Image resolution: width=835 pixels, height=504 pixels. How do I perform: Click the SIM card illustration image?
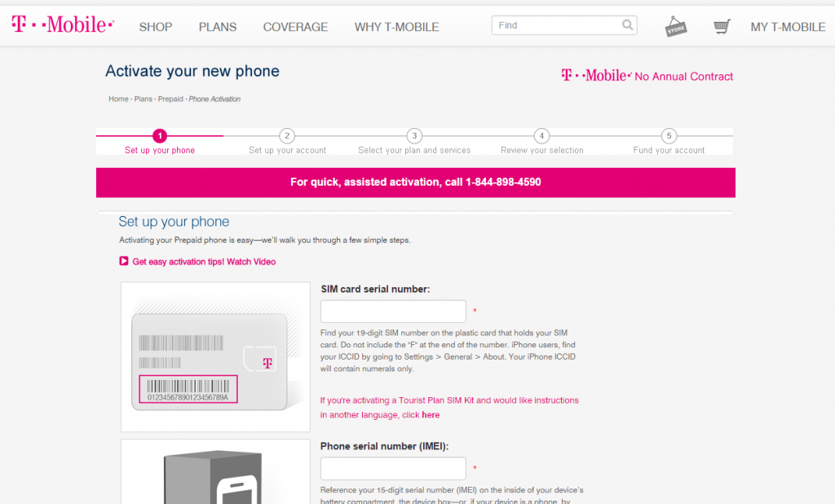214,355
